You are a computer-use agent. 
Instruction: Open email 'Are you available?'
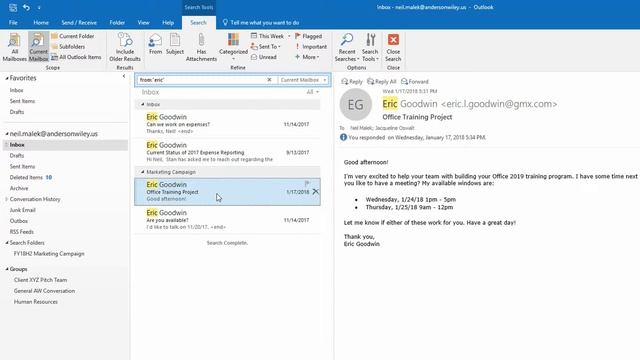(227, 220)
